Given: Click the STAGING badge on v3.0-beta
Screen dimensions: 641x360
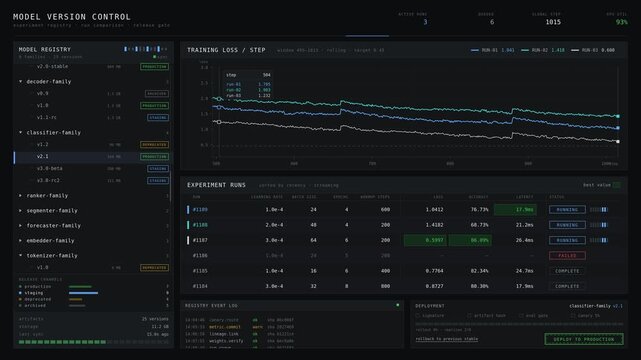Looking at the screenshot, I should click(158, 168).
